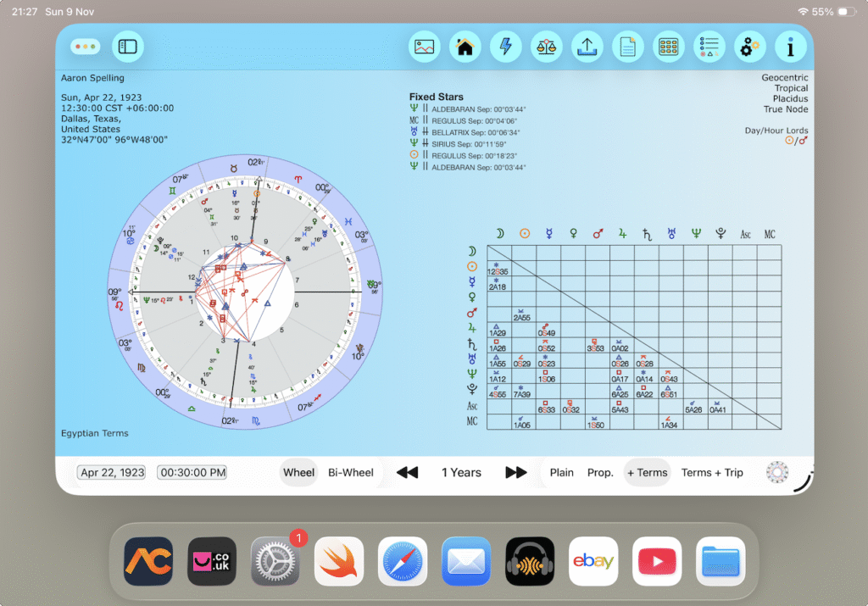Click the scales balance icon
The image size is (868, 606).
pyautogui.click(x=546, y=47)
